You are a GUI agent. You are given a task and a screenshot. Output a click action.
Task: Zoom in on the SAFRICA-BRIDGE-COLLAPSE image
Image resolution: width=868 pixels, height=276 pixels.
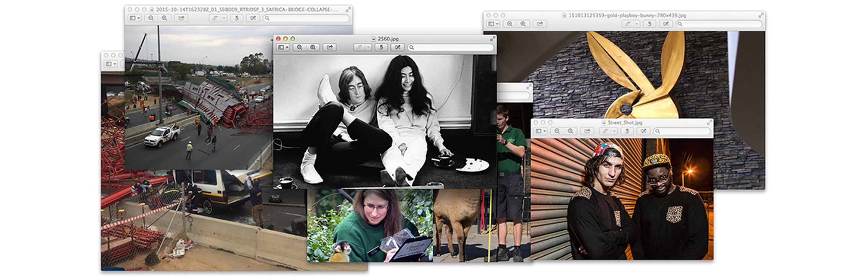pos(164,18)
